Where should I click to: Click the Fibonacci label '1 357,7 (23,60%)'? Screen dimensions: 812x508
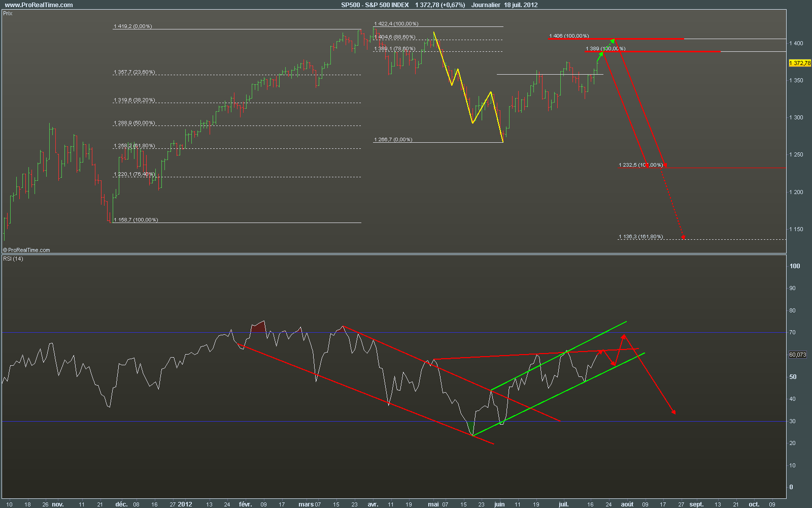[134, 73]
